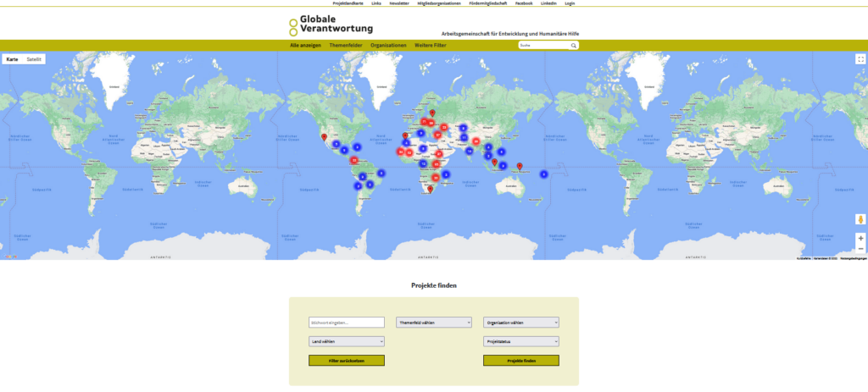The image size is (868, 392).
Task: Toggle fullscreen map view
Action: coord(860,59)
